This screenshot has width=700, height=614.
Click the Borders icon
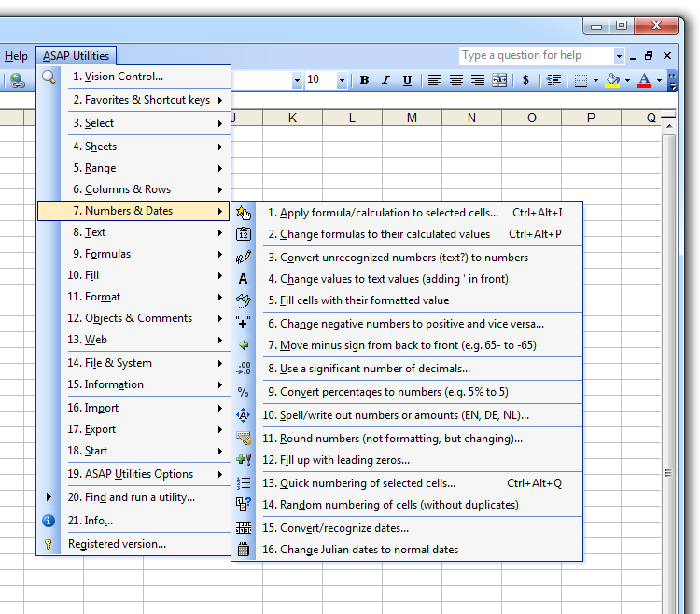tap(581, 80)
